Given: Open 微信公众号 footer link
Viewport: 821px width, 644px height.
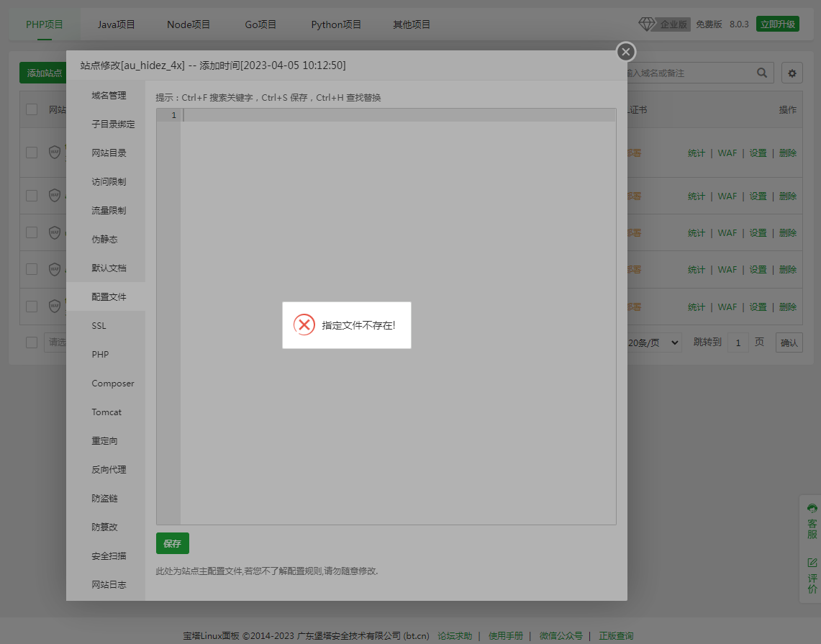Looking at the screenshot, I should tap(561, 635).
